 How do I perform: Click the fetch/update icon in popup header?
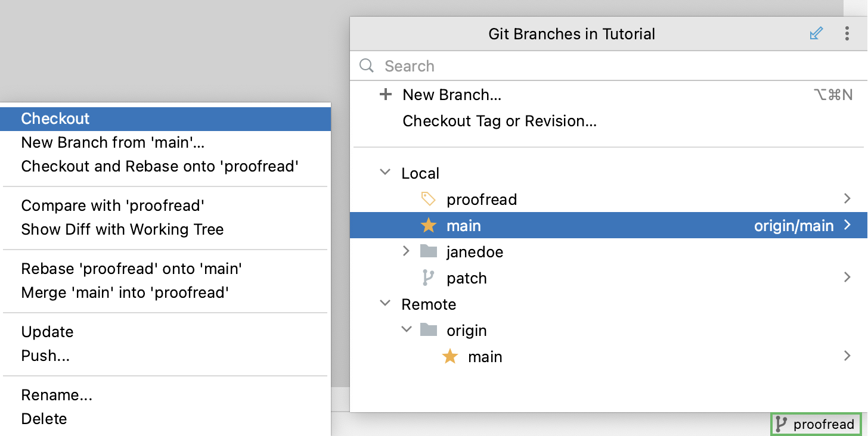click(x=816, y=33)
